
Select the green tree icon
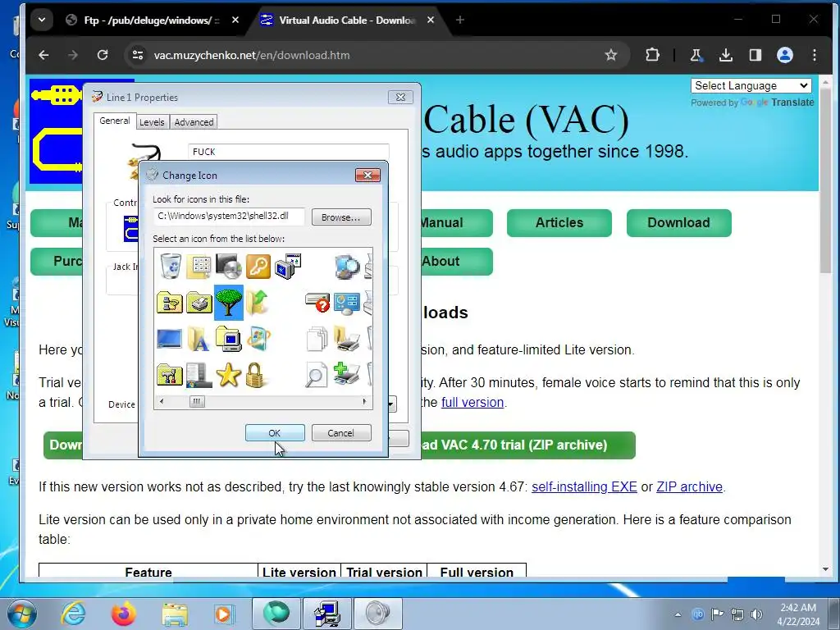pyautogui.click(x=229, y=303)
